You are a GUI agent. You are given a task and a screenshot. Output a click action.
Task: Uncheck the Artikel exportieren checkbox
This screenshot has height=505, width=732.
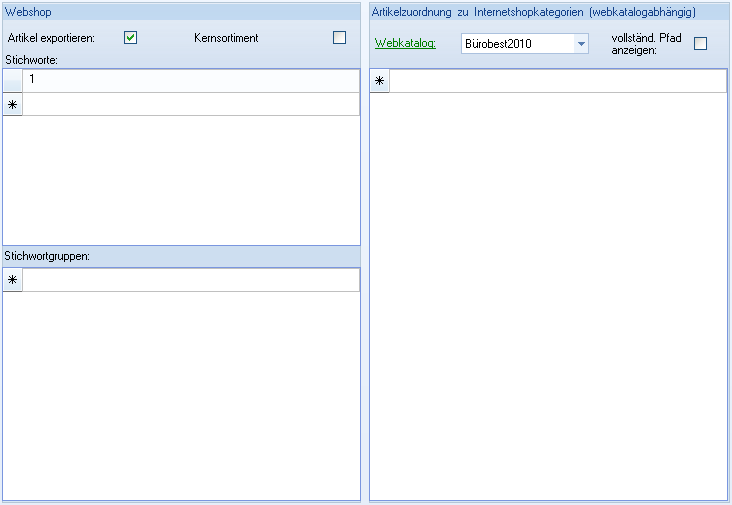130,38
